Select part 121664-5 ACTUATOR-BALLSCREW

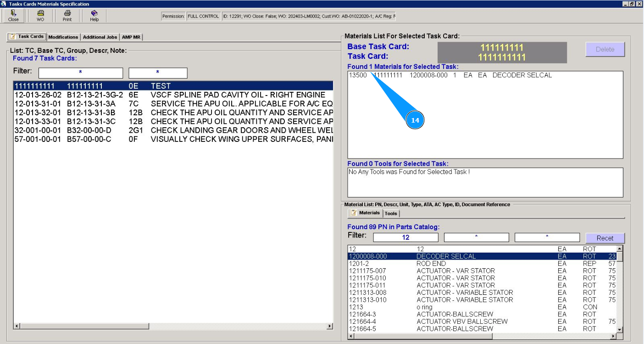point(482,329)
